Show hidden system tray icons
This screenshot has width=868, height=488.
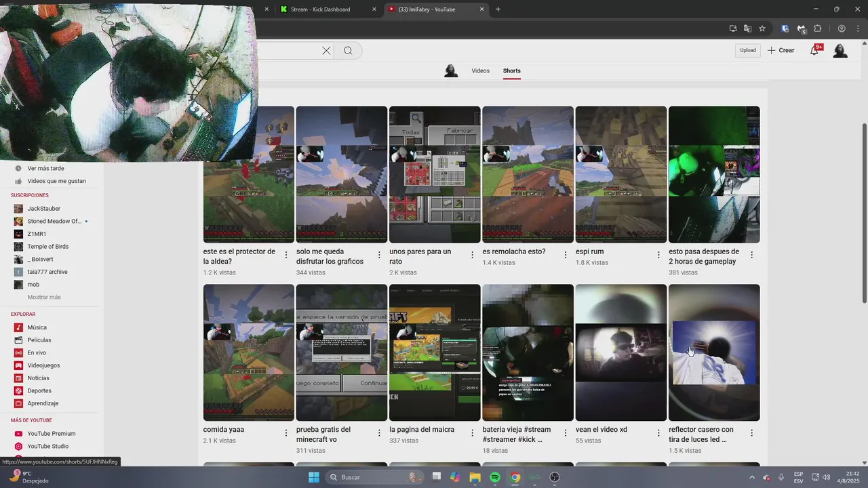(x=752, y=477)
